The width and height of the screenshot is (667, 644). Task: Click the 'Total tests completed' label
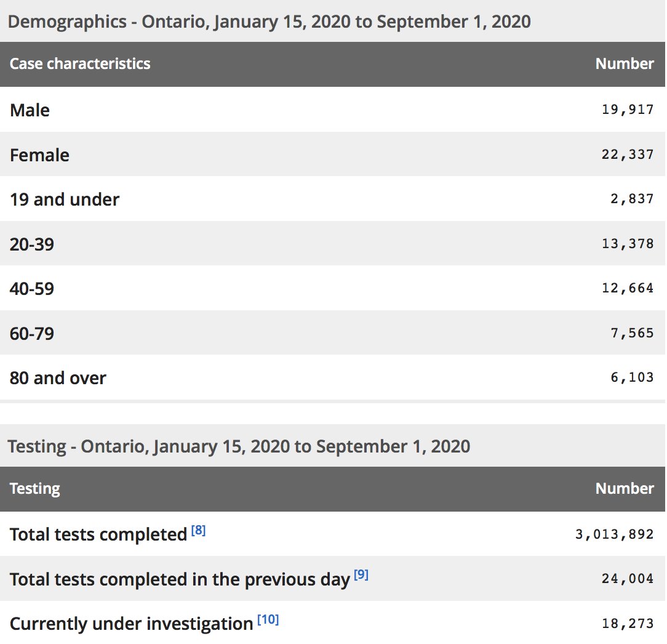(98, 534)
